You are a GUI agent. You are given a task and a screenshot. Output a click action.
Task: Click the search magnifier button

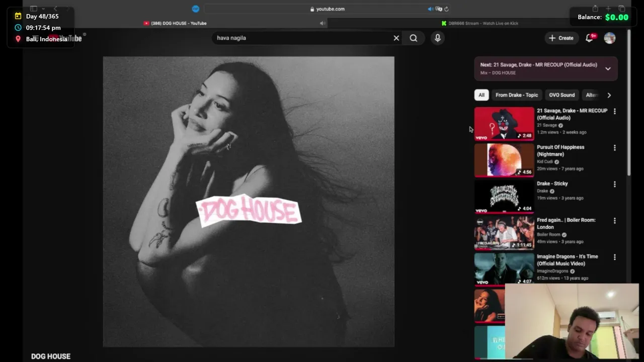point(414,38)
